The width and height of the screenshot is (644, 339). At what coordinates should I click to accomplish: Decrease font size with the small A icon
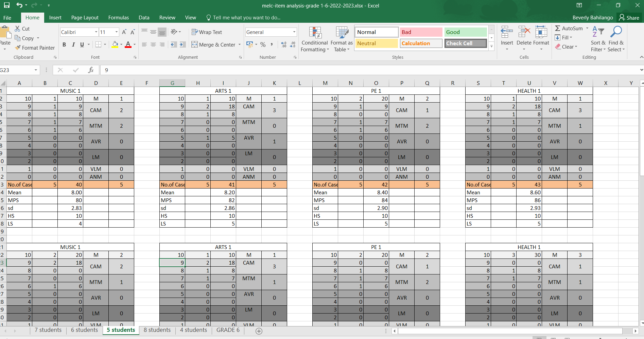point(133,32)
